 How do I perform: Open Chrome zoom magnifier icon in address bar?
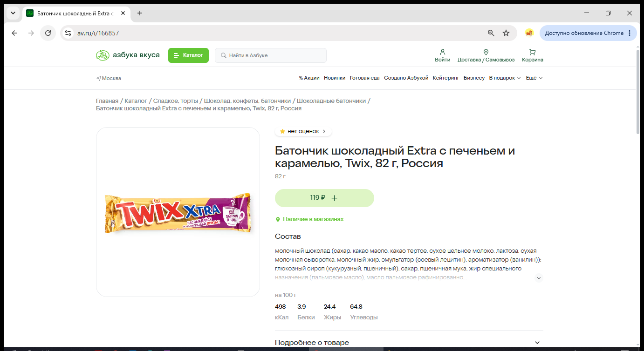pyautogui.click(x=491, y=33)
